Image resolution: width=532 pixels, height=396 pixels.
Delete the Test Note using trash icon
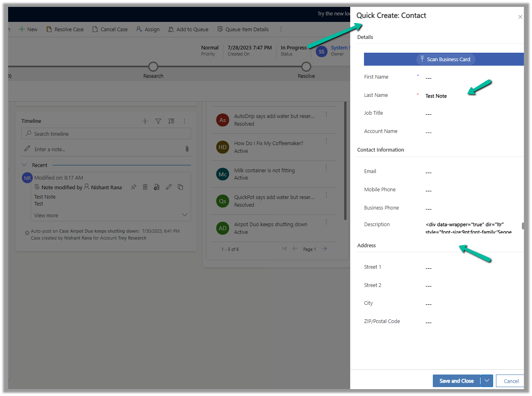145,187
